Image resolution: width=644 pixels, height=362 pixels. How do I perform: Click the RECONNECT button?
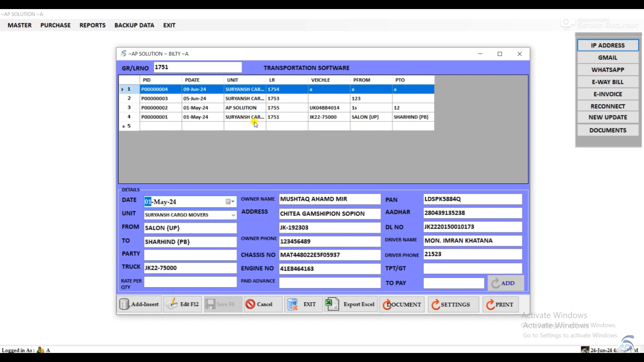point(608,106)
